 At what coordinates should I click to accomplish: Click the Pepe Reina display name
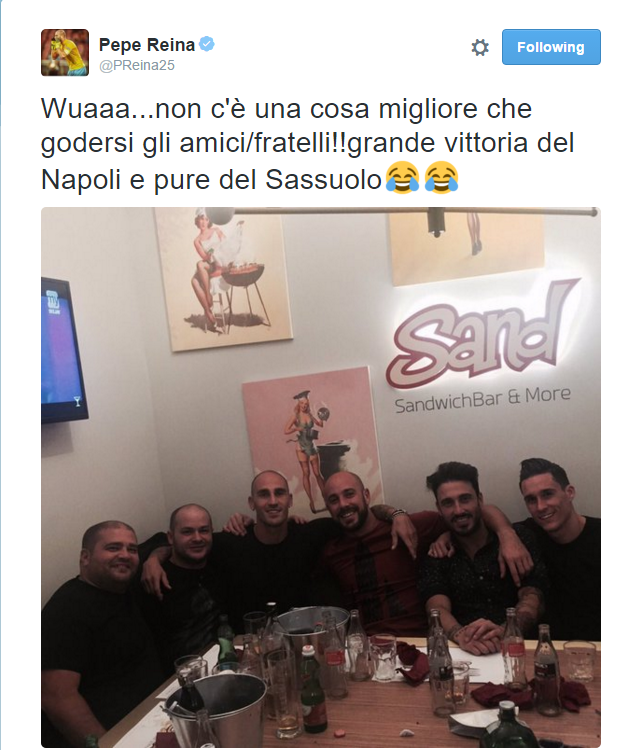147,45
